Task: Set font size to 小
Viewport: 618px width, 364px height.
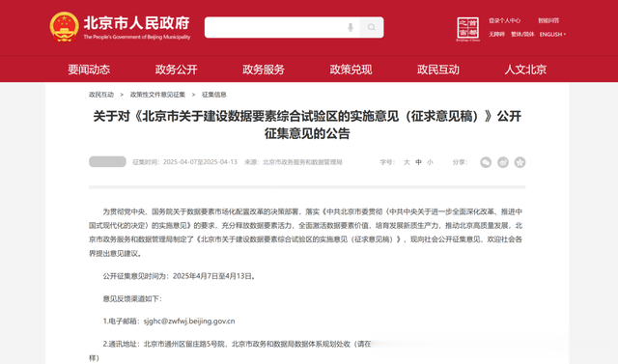Action: point(430,162)
